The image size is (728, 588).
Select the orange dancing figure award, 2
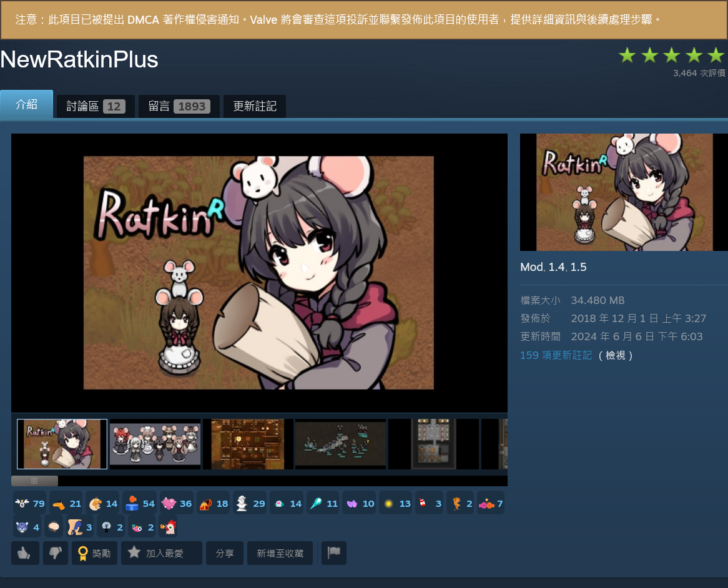click(x=460, y=503)
